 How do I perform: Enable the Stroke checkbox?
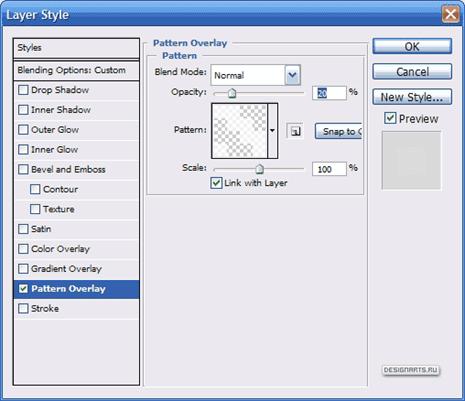click(23, 308)
